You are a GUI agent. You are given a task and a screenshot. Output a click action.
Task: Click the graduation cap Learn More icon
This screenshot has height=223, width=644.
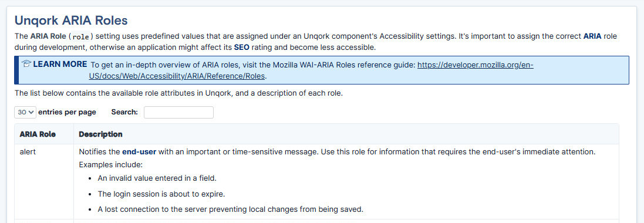click(x=26, y=64)
